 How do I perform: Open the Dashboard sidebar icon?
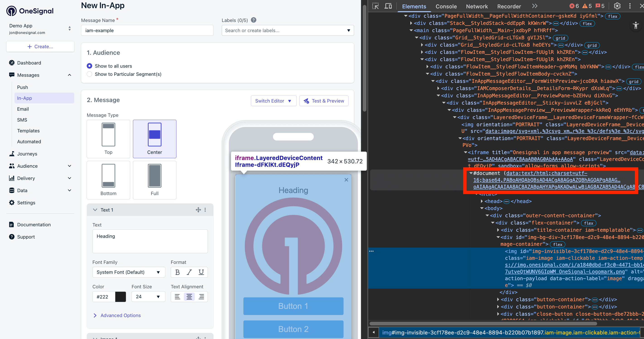[12, 63]
